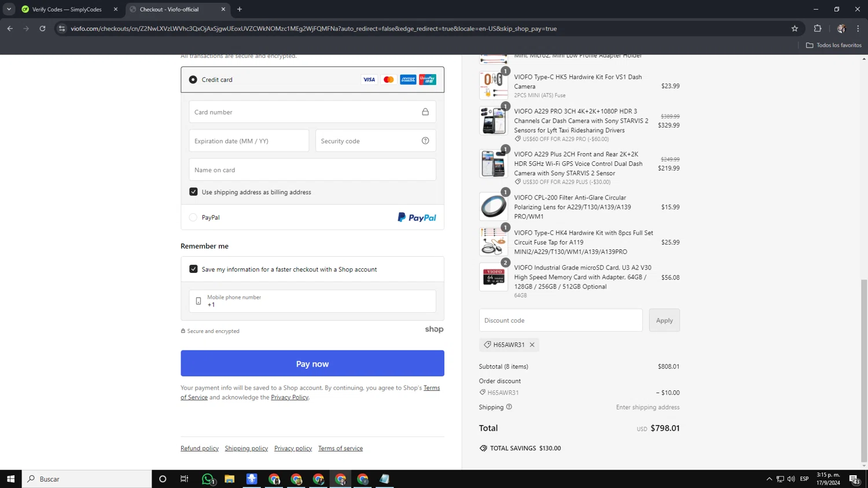868x488 pixels.
Task: Click the Card number field
Action: [x=312, y=112]
